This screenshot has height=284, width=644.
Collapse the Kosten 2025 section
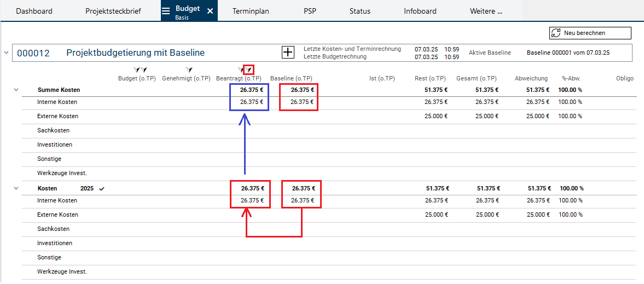(x=16, y=188)
